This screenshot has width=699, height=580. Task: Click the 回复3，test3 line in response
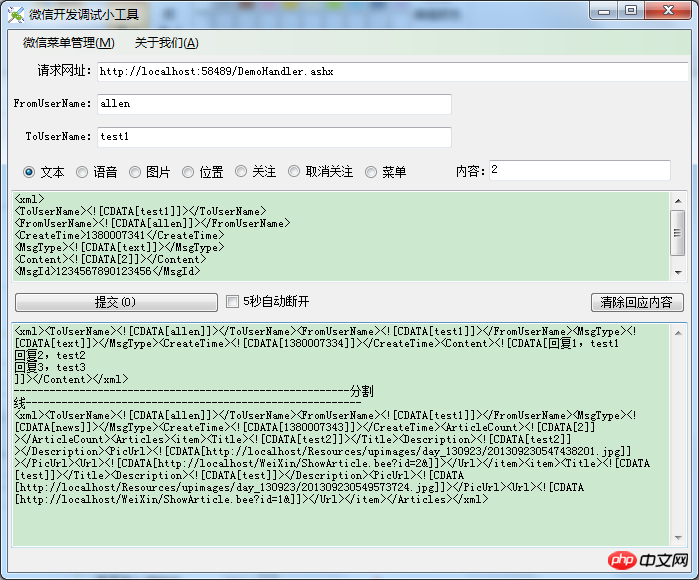pos(50,368)
